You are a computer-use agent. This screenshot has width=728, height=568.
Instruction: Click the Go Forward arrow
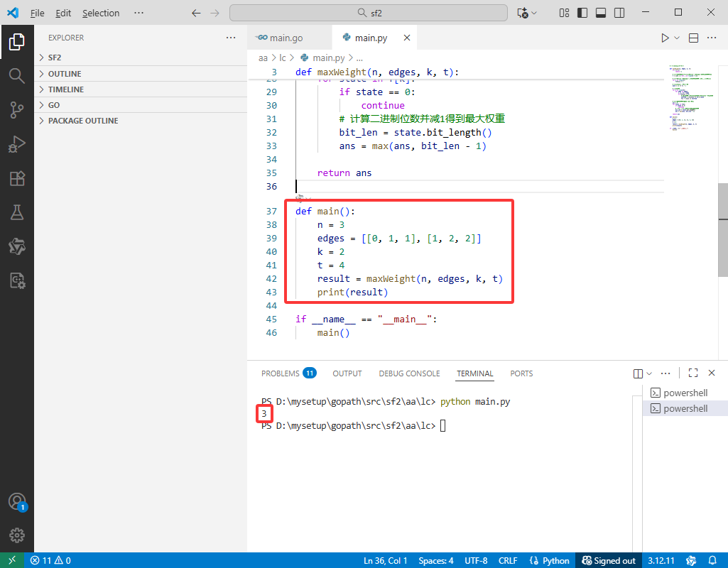[x=214, y=13]
